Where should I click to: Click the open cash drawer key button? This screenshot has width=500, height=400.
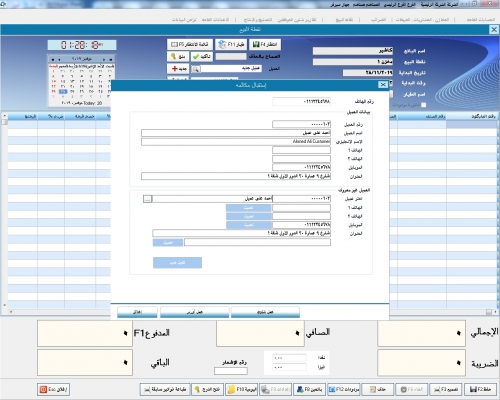click(207, 389)
